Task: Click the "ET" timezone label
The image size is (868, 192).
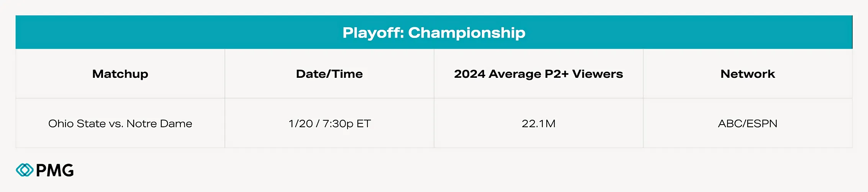Action: click(x=364, y=123)
